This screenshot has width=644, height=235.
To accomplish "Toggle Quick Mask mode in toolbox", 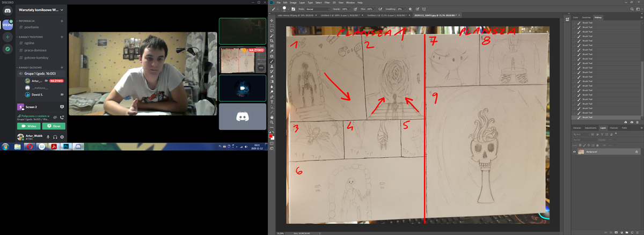I will tap(273, 143).
